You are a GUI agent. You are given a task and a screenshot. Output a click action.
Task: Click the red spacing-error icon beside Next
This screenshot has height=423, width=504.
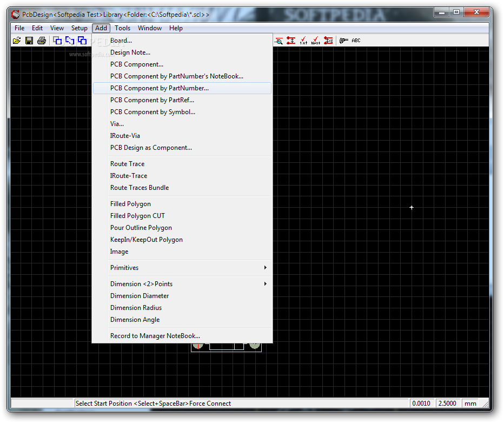[328, 41]
